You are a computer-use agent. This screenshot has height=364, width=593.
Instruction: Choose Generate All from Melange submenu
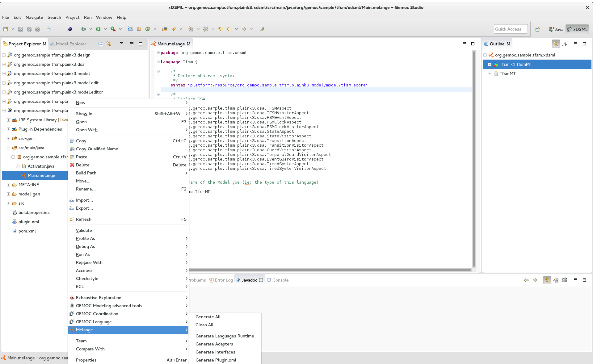[x=208, y=317]
